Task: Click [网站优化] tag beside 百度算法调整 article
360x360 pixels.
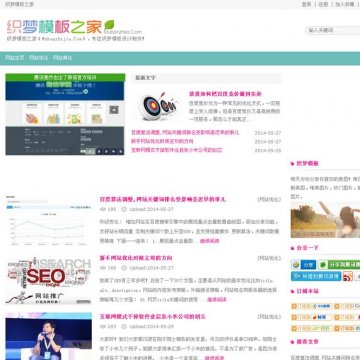Action: [269, 200]
